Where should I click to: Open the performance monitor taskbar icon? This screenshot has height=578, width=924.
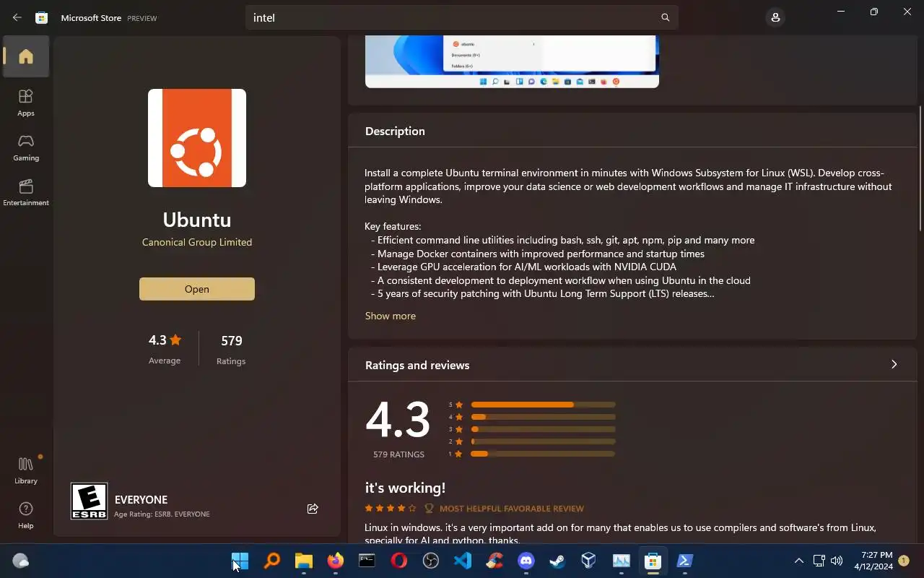pos(621,561)
